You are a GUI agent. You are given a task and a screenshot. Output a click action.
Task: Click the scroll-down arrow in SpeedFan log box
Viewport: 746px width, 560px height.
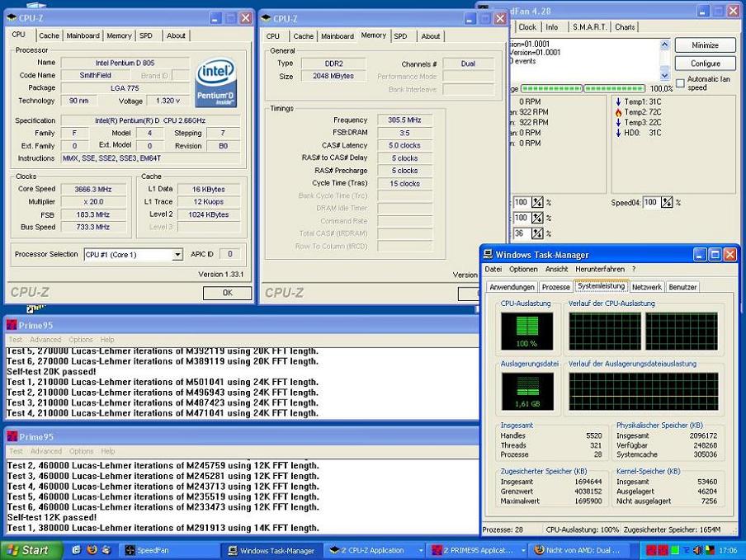[x=664, y=75]
